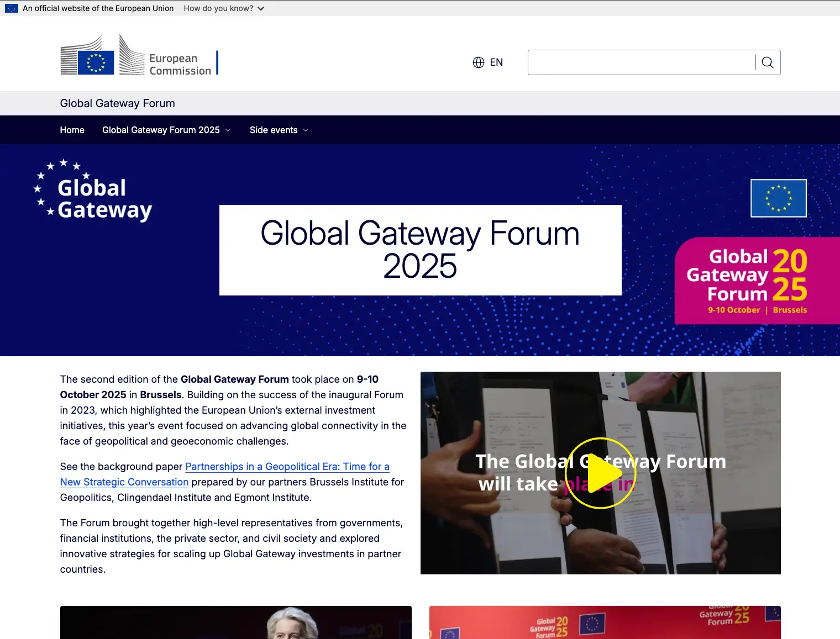Click the magnifier search button
Screen dimensions: 840x639
click(768, 62)
